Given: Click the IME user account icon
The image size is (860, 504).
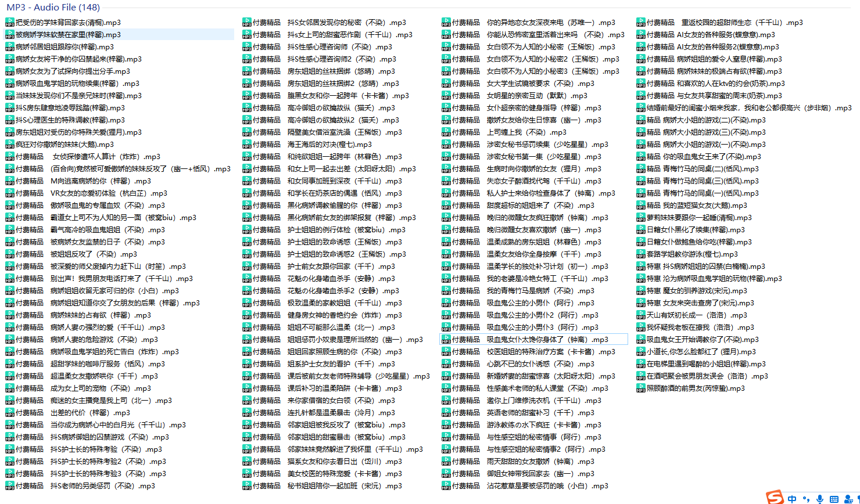Looking at the screenshot, I should (848, 499).
